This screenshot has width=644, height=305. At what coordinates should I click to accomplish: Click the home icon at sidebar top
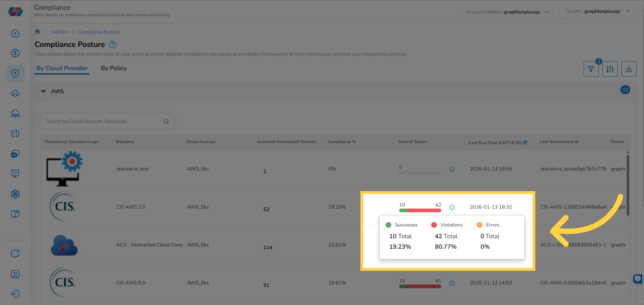tap(15, 33)
